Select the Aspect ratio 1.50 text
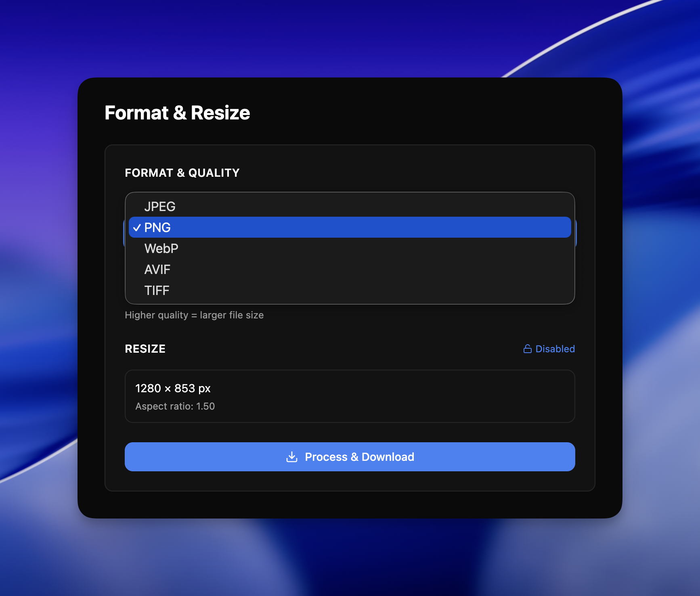Viewport: 700px width, 596px height. (175, 406)
